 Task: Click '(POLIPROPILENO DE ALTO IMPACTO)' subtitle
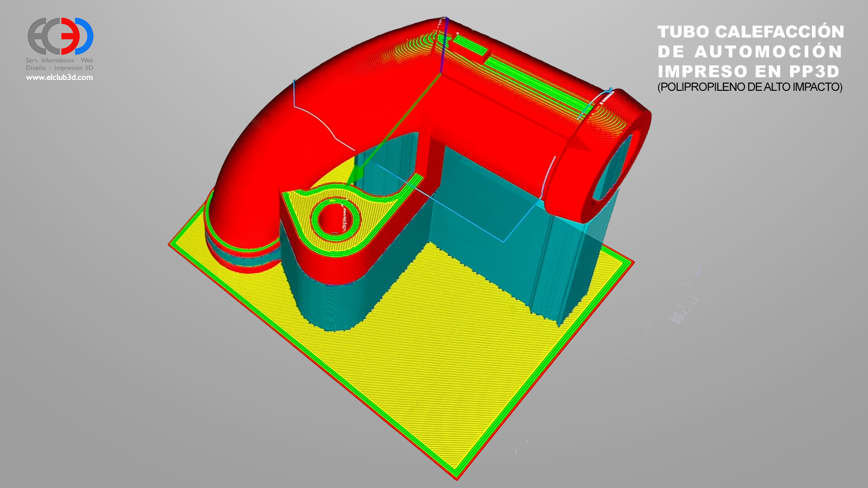pos(750,87)
